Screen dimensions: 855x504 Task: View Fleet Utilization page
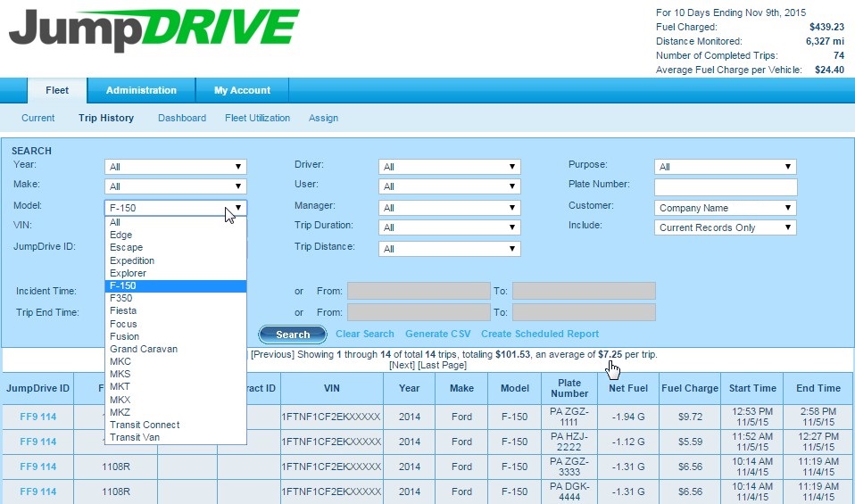[x=257, y=118]
